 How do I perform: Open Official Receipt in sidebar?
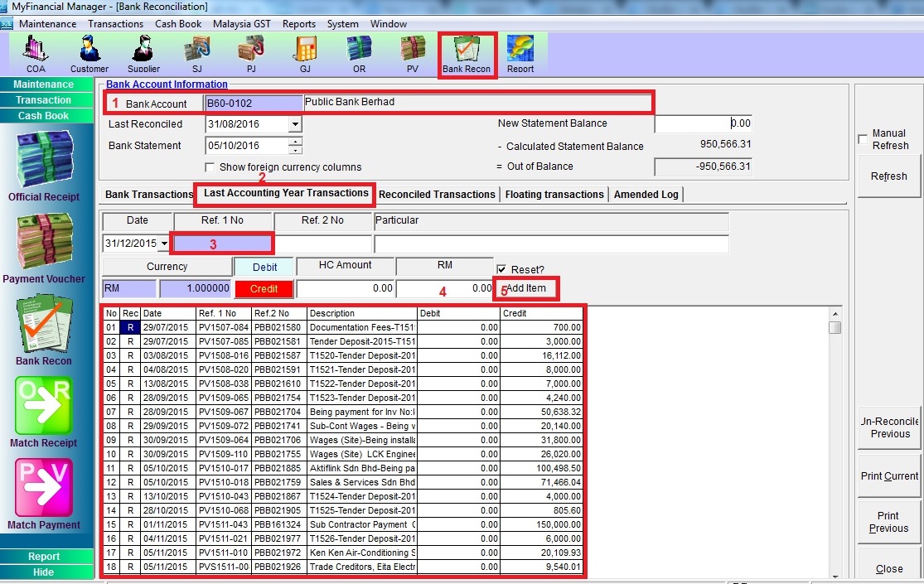click(x=44, y=166)
